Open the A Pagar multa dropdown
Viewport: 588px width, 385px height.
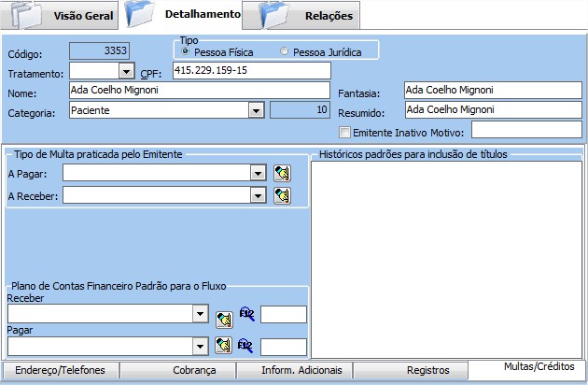(x=257, y=173)
